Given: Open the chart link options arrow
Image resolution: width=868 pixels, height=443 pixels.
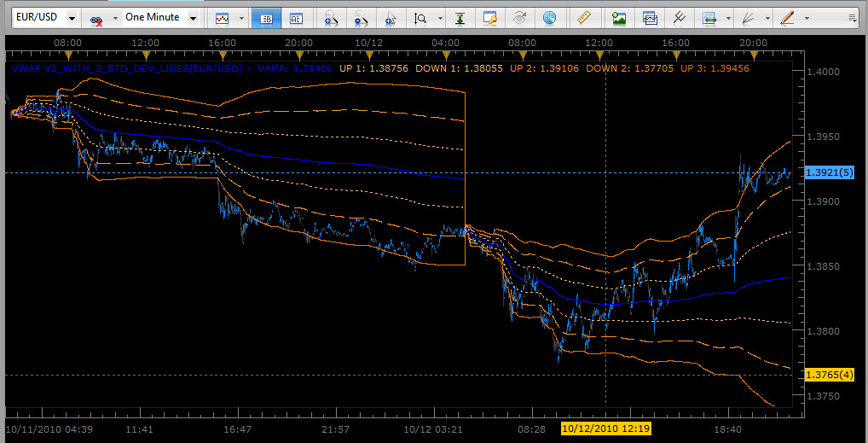Looking at the screenshot, I should [115, 18].
